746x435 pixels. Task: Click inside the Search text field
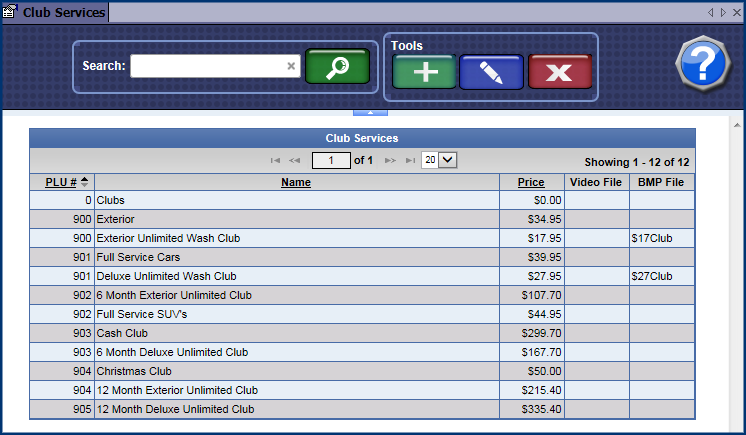coord(207,66)
